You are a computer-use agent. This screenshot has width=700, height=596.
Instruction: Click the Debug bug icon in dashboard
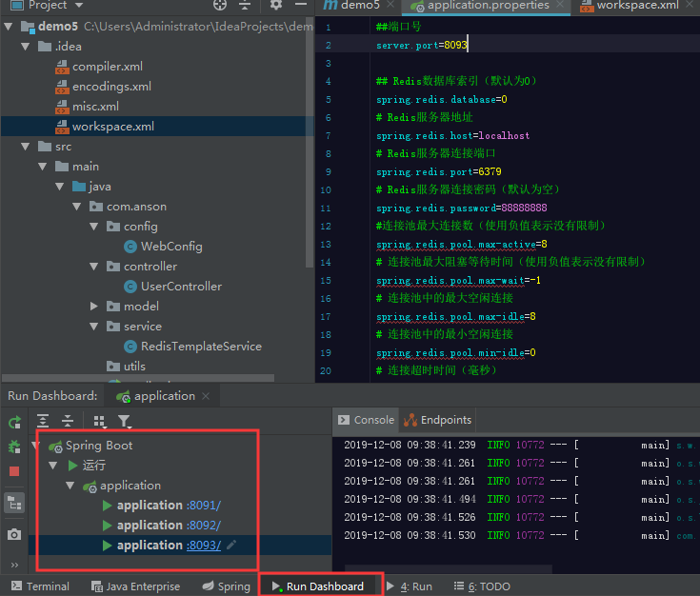[x=14, y=447]
